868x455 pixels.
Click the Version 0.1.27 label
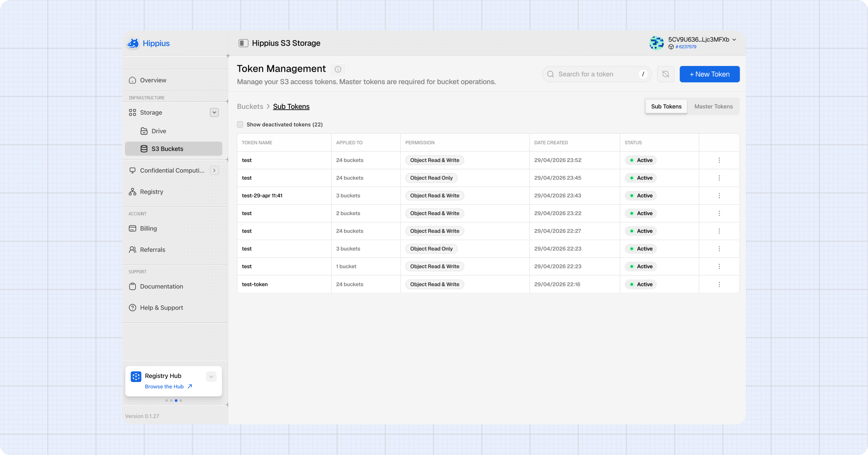click(142, 416)
